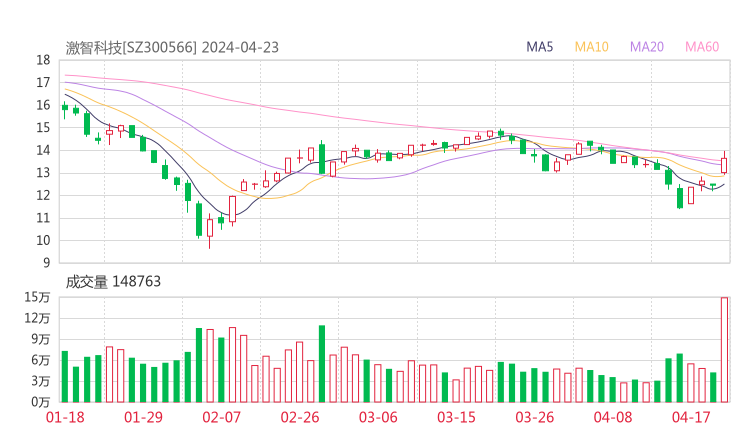The height and width of the screenshot is (440, 740).
Task: Click the price axis label 17
Action: point(43,83)
